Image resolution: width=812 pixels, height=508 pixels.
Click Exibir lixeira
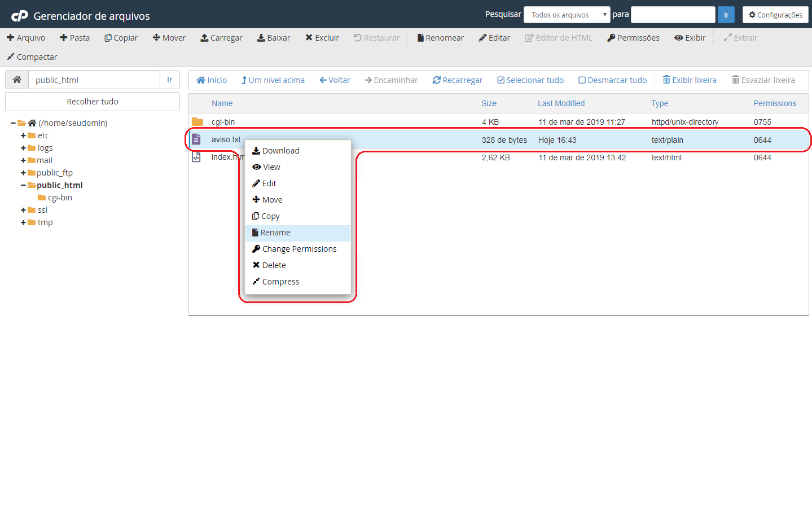[690, 80]
